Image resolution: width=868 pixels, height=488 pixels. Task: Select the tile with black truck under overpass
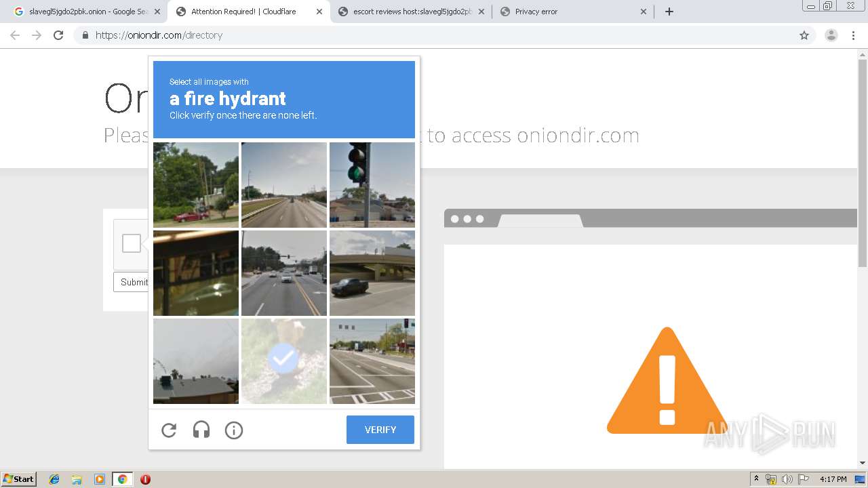372,273
